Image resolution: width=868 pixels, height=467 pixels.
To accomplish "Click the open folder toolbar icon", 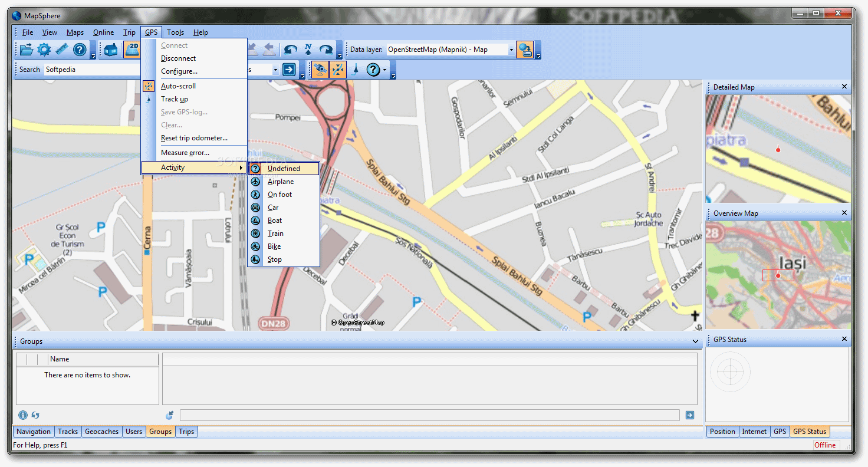I will [27, 50].
